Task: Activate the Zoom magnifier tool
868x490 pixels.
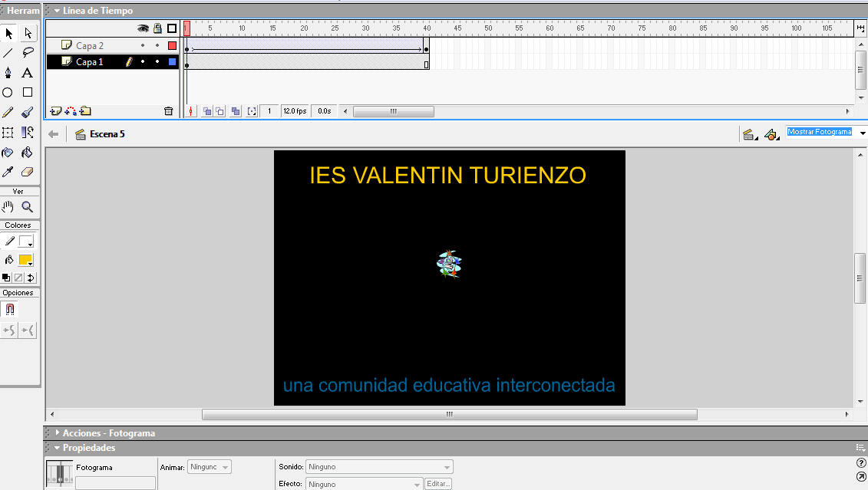Action: tap(27, 207)
